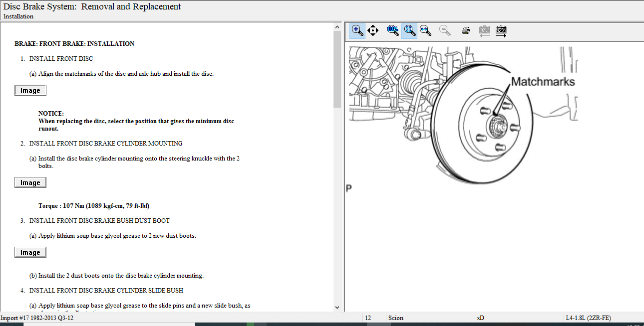This screenshot has width=644, height=326.
Task: Click the Torque specification line
Action: 94,206
